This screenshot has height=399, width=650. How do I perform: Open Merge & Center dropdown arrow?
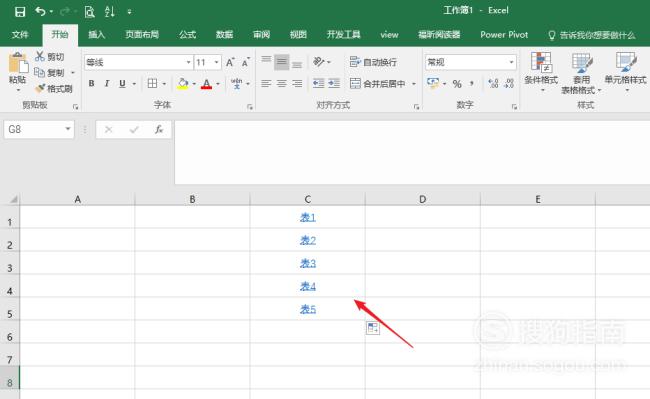coord(413,84)
